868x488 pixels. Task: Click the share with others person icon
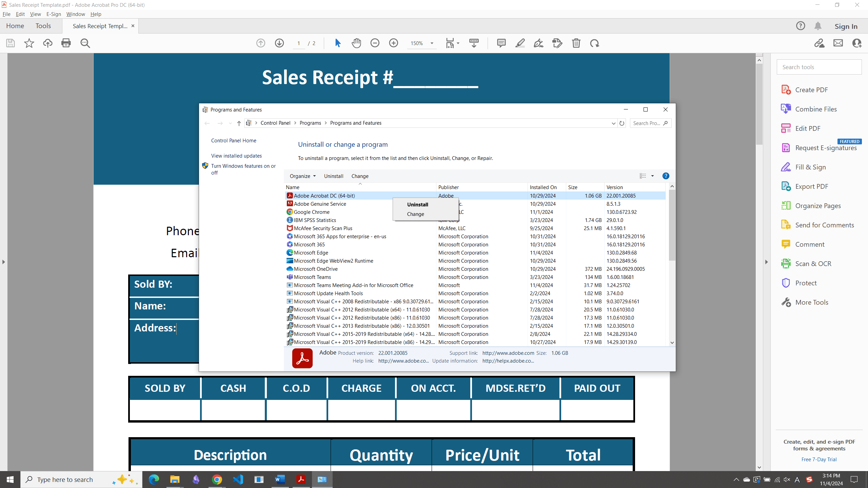857,43
